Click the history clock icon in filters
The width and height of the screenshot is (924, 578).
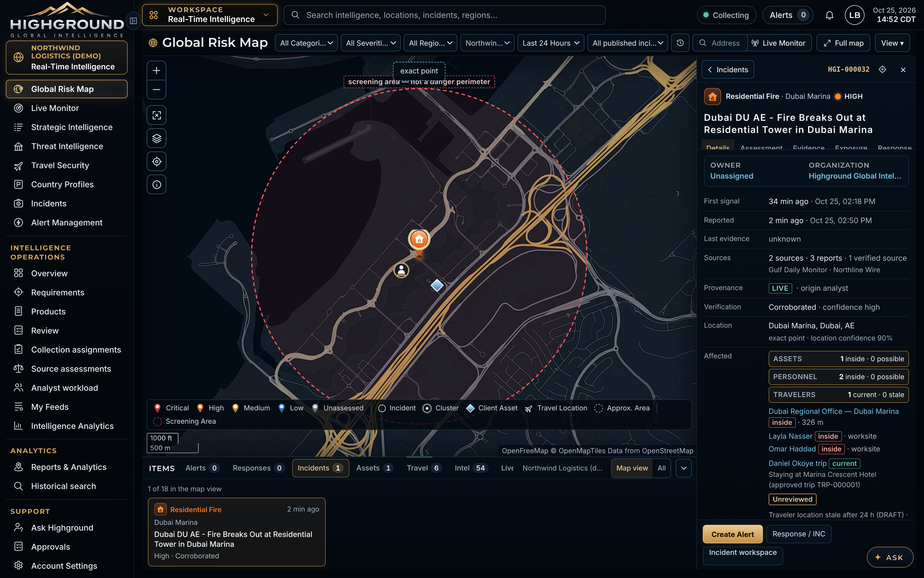(680, 43)
